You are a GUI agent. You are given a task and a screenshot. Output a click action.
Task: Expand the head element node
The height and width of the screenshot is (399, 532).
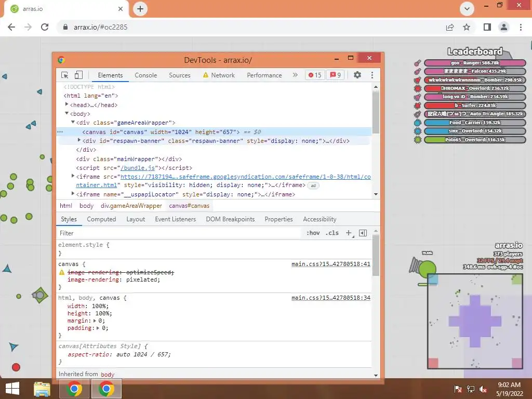67,104
